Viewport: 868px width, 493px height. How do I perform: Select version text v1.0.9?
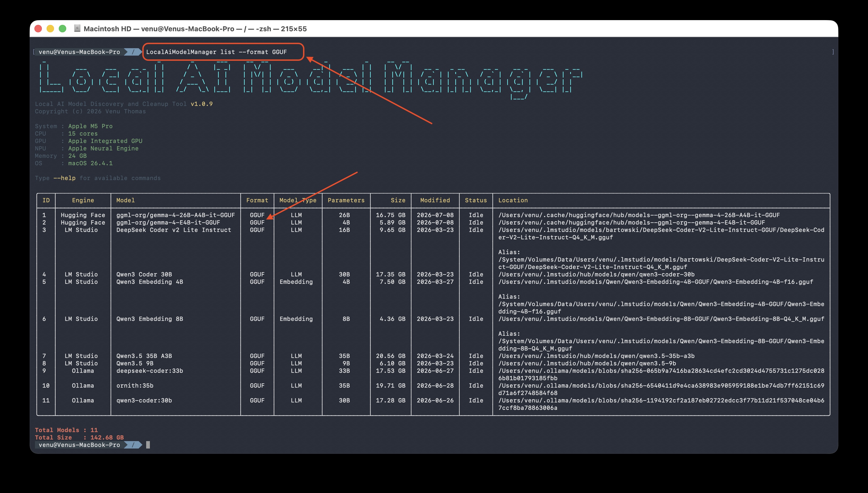pyautogui.click(x=202, y=104)
